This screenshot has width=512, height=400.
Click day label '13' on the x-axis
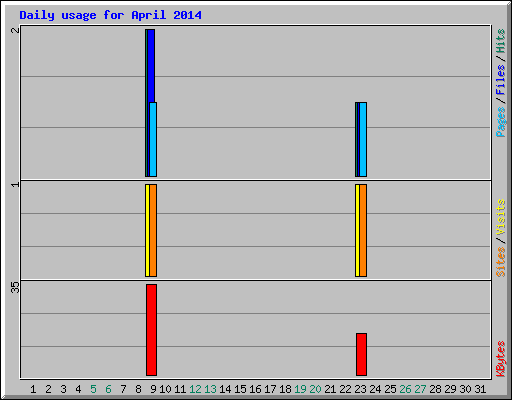[210, 389]
